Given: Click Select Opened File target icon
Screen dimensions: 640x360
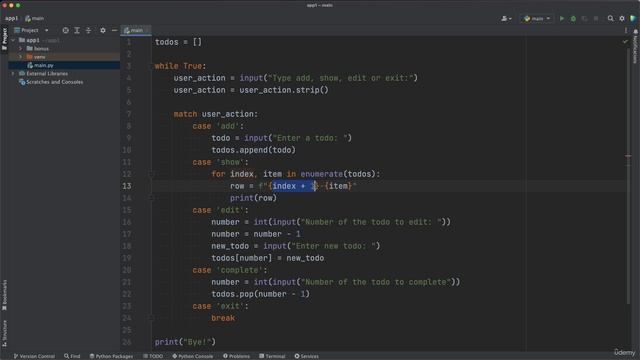Looking at the screenshot, I should [x=65, y=30].
